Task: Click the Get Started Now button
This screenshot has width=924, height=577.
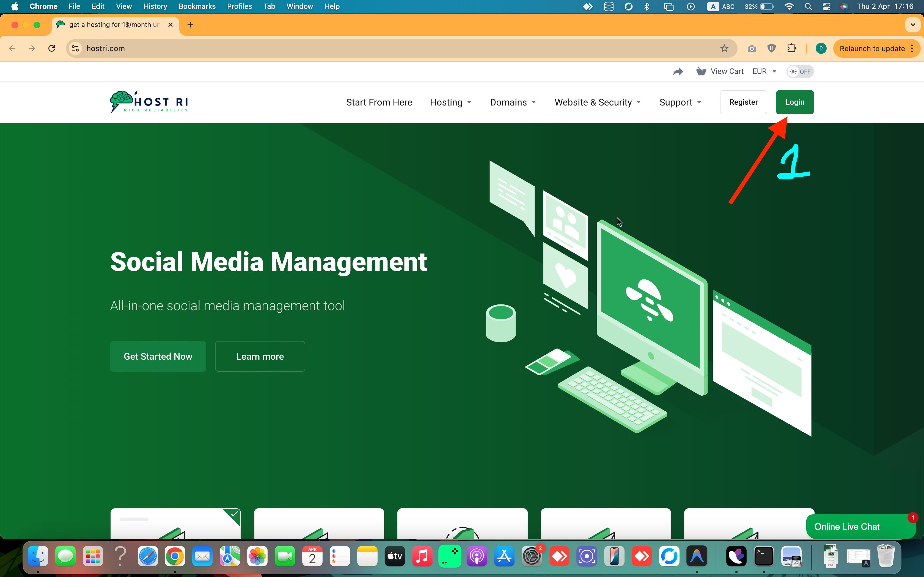Action: (158, 356)
